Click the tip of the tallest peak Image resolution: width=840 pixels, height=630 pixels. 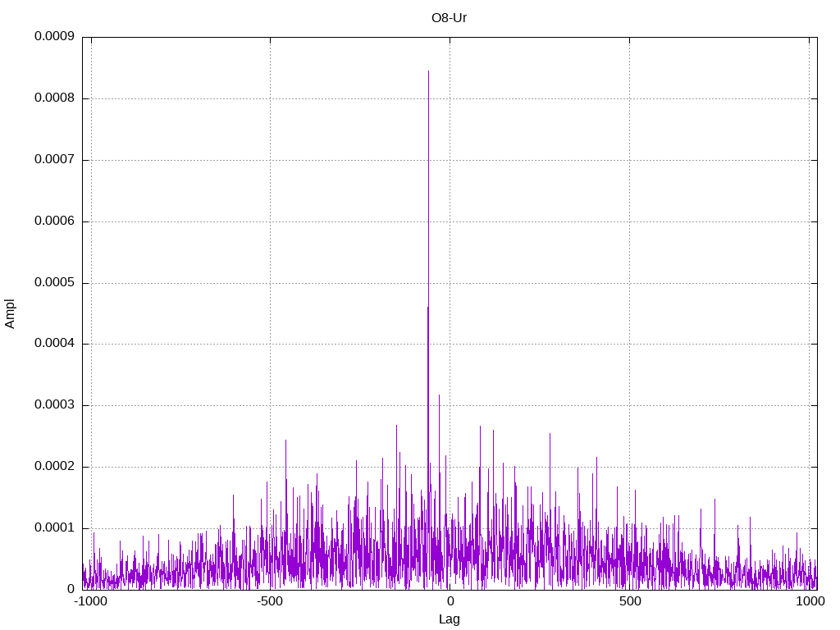[x=428, y=71]
